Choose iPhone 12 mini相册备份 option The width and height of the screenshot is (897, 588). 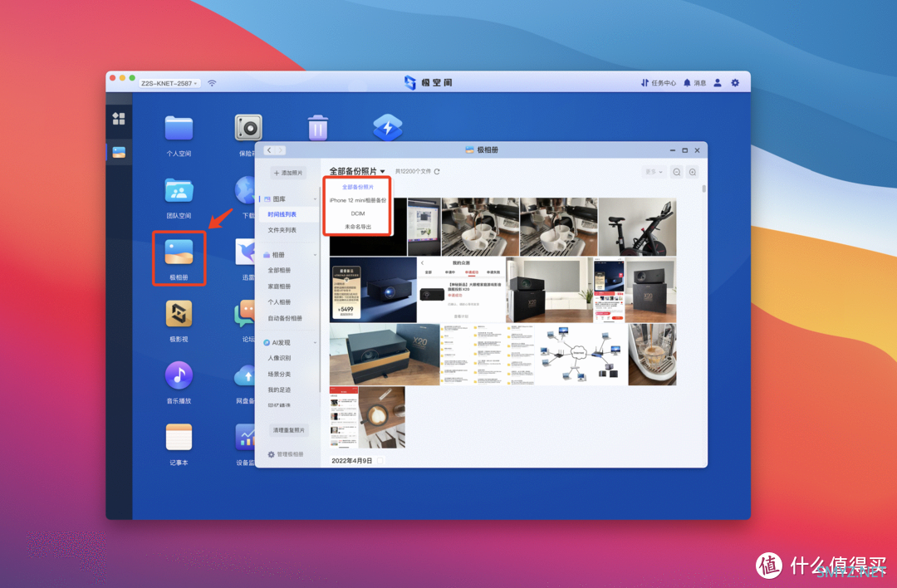pos(357,200)
